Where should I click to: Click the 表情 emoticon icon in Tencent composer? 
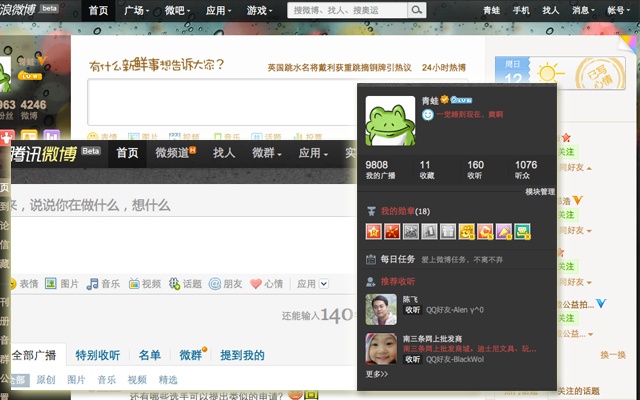click(12, 284)
